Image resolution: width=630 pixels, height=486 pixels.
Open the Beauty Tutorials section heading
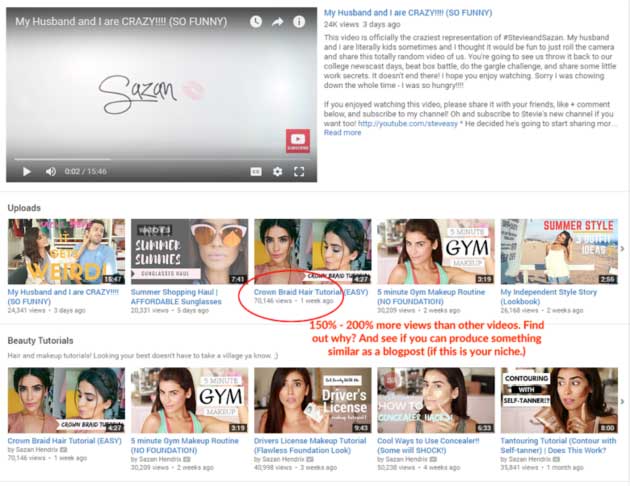(x=40, y=341)
